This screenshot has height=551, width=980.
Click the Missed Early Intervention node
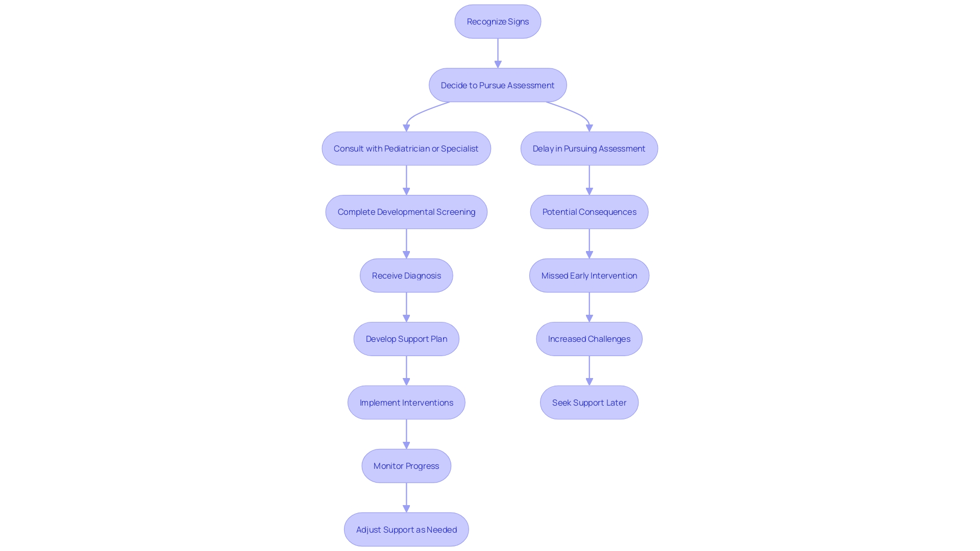(589, 275)
